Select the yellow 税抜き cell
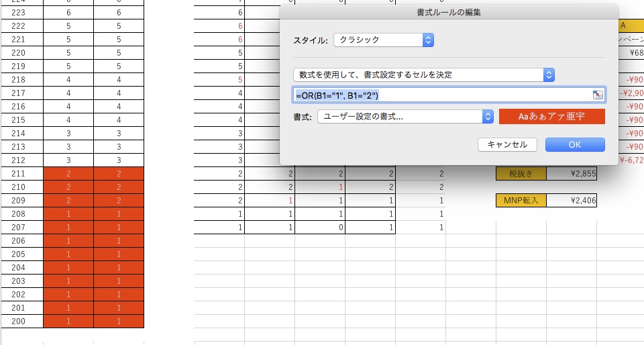Viewport: 644px width, 345px height. 521,174
